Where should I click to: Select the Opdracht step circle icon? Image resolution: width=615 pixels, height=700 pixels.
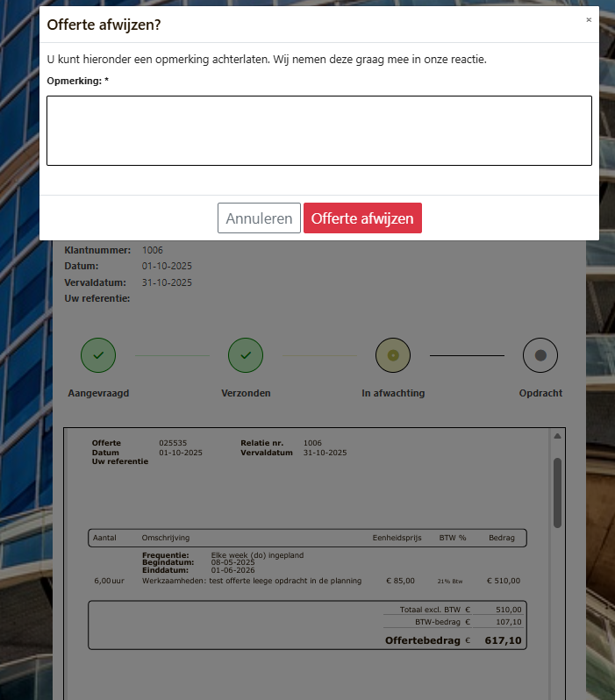point(540,355)
